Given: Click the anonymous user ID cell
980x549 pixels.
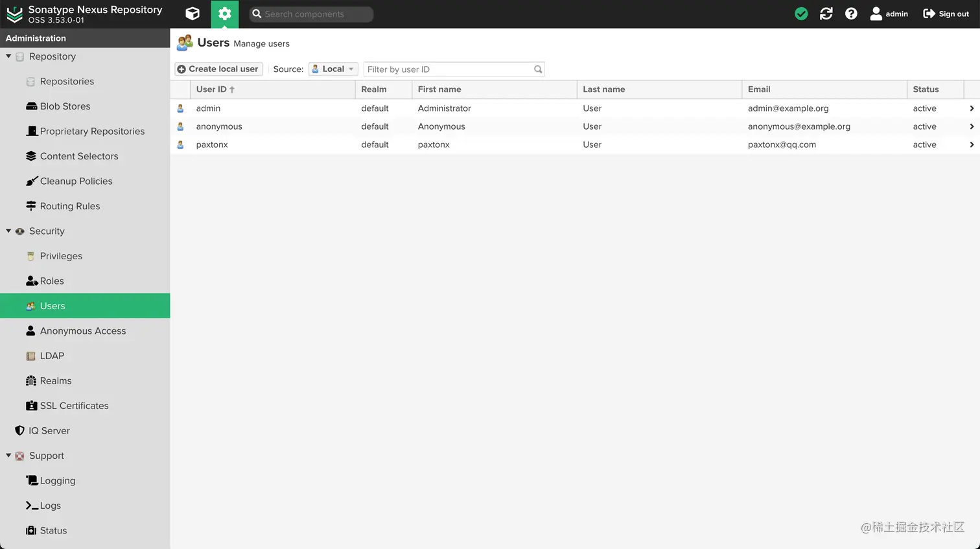Looking at the screenshot, I should point(219,126).
